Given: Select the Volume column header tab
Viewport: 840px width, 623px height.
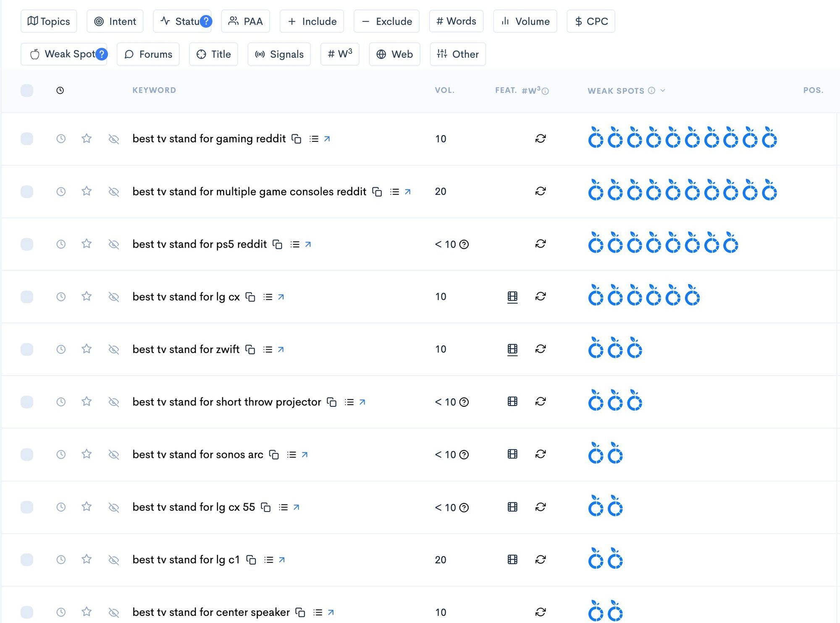Looking at the screenshot, I should click(x=526, y=21).
